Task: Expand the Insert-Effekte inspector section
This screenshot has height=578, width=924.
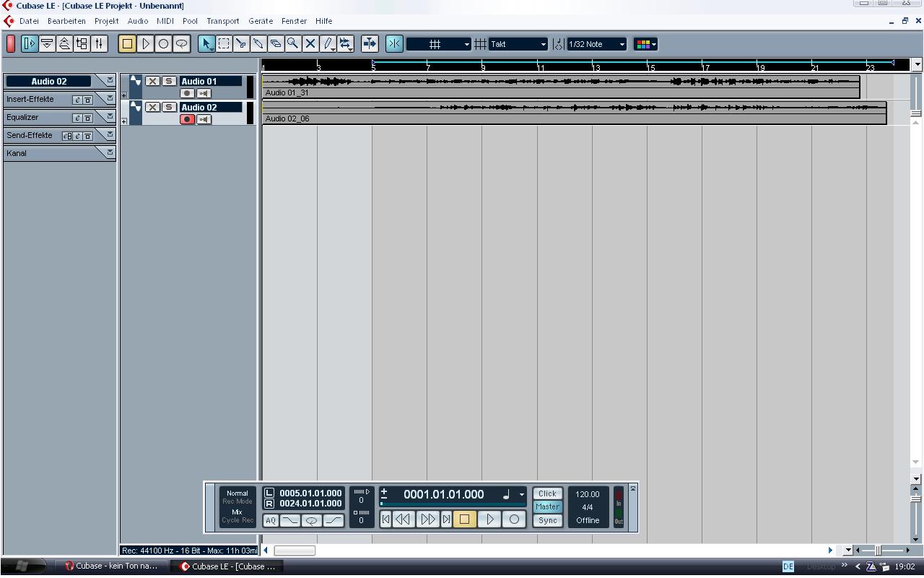Action: 110,98
